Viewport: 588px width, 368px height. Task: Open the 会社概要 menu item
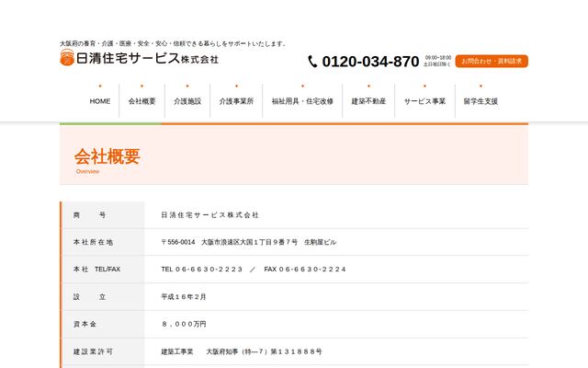pyautogui.click(x=141, y=101)
